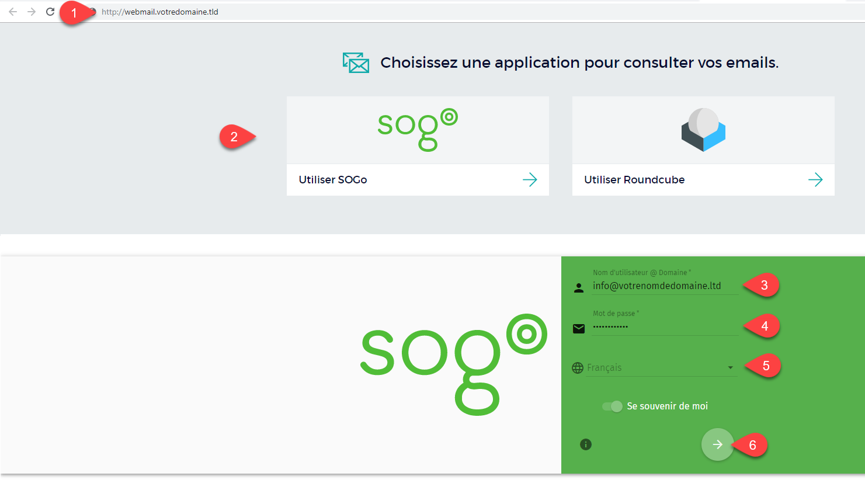Viewport: 865px width, 504px height.
Task: Click the Roundcube cube logo
Action: coord(703,130)
